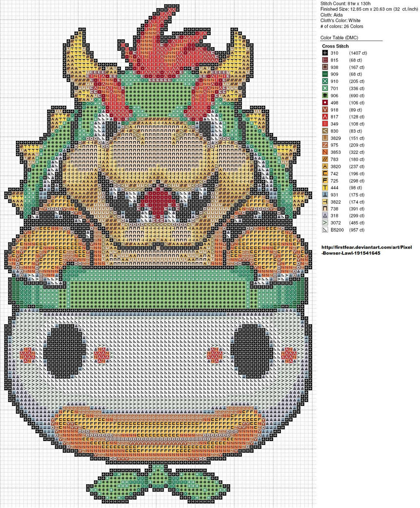Image resolution: width=420 pixels, height=508 pixels.
Task: Click the "(68 ct)" count beside 909
Action: (356, 74)
